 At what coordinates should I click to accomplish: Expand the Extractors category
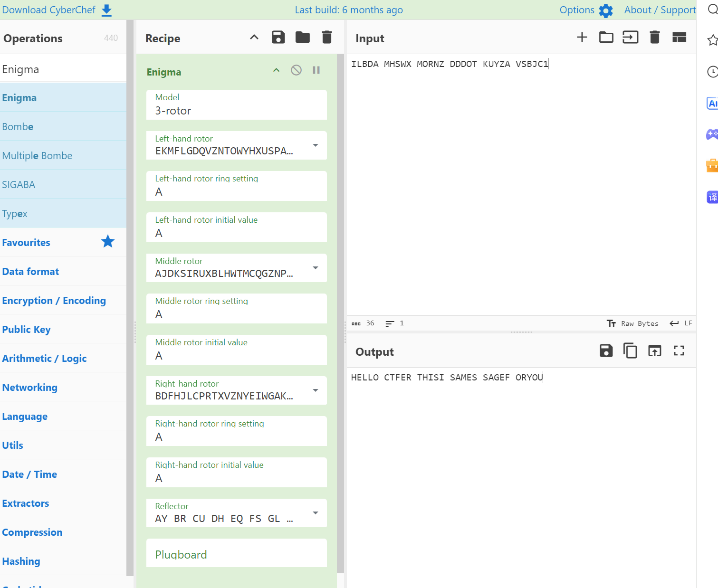pos(63,503)
